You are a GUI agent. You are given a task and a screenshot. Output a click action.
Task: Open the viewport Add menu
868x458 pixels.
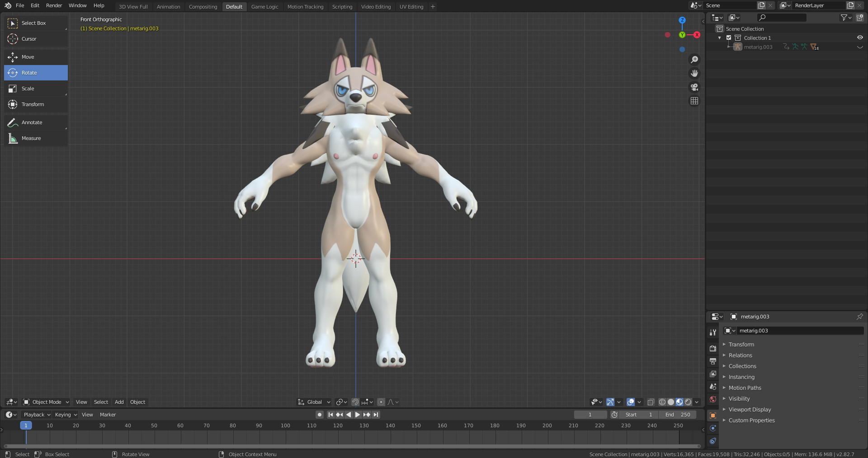[x=119, y=402]
